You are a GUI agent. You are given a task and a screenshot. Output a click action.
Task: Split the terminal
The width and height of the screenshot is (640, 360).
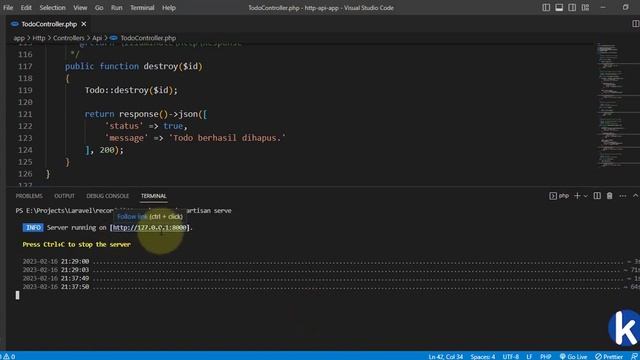coord(597,196)
